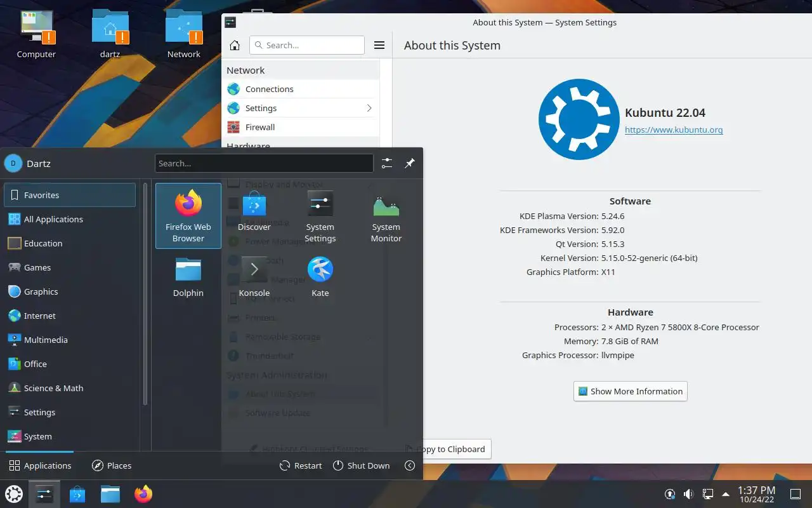Click the Kernel Version value text

(649, 258)
